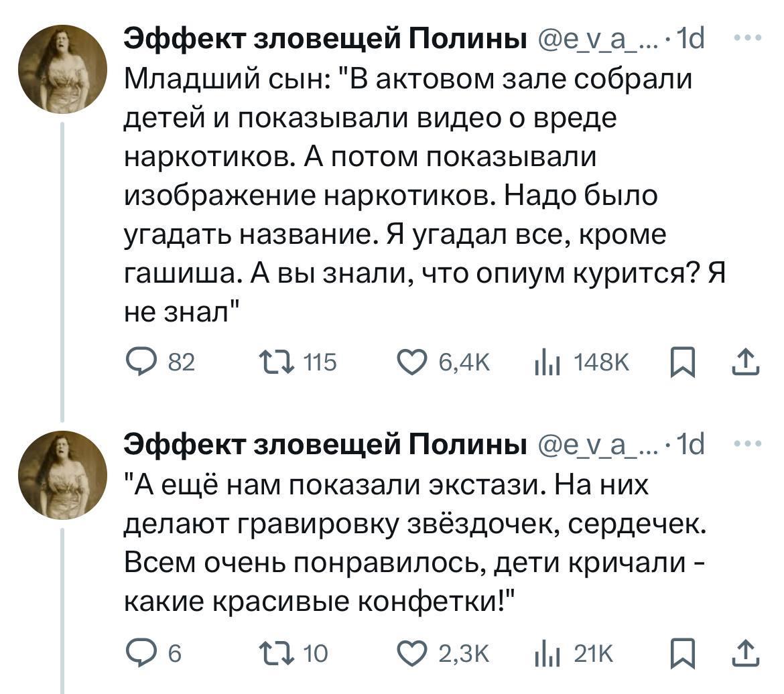Open author name link on second tweet

[x=324, y=444]
